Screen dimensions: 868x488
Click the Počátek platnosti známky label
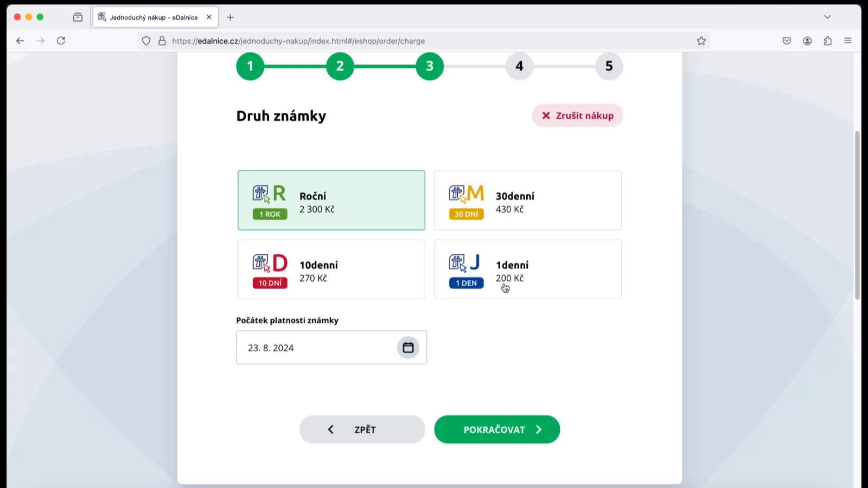point(288,320)
